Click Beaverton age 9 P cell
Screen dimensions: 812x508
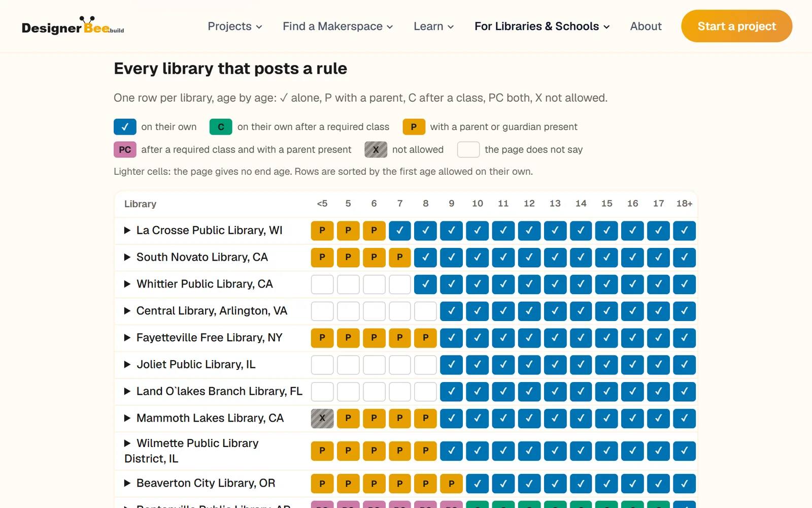point(452,484)
